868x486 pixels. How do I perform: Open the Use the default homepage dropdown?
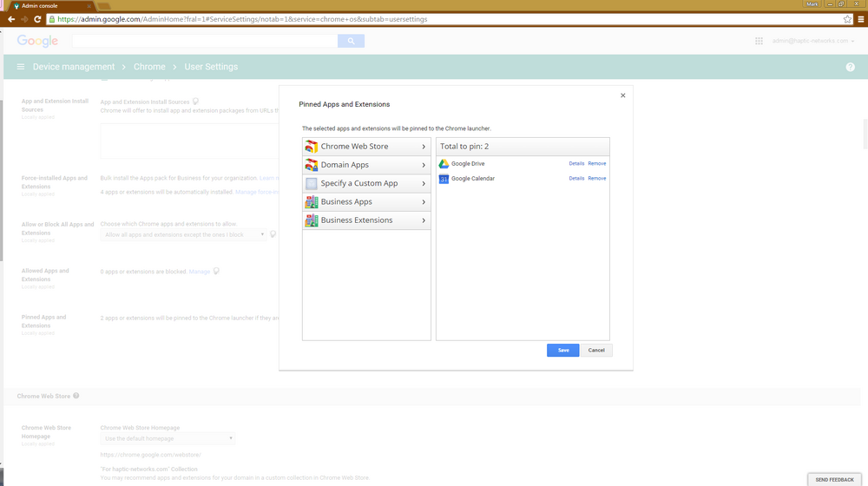[168, 438]
